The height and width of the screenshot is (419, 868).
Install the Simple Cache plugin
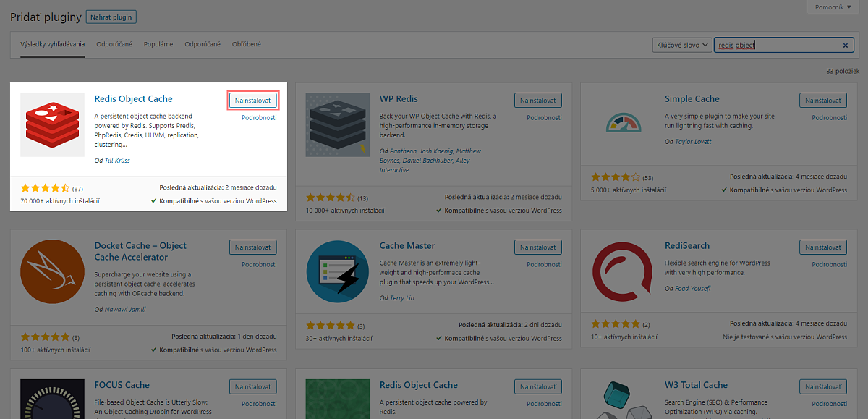[823, 101]
